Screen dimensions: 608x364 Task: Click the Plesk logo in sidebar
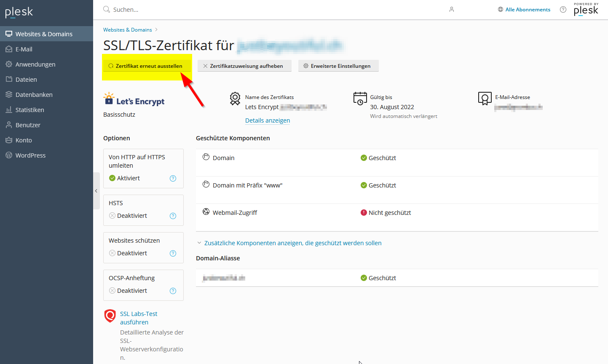(19, 12)
